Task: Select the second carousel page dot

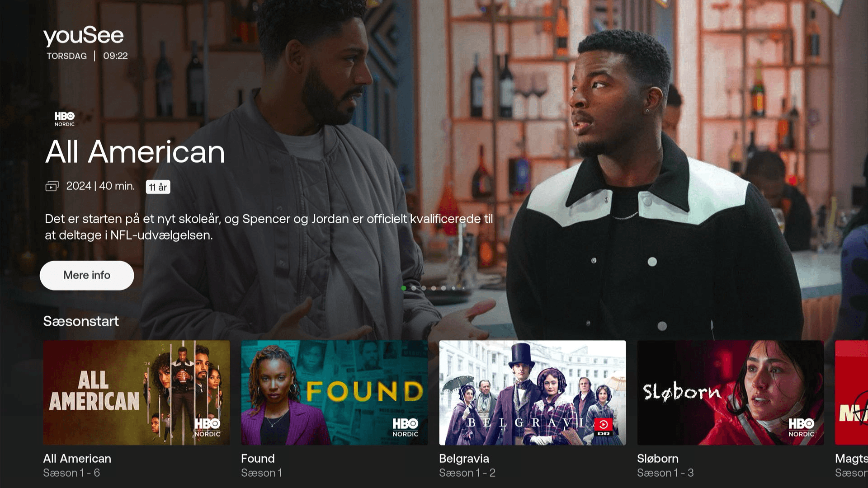Action: click(x=414, y=288)
